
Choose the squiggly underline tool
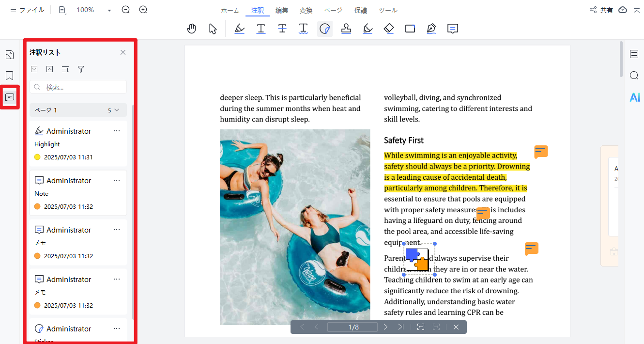(304, 29)
